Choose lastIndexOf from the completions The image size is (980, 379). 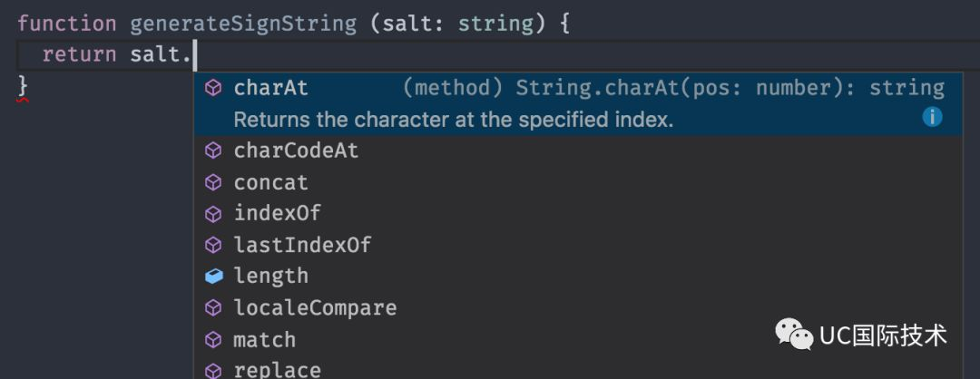[x=302, y=245]
